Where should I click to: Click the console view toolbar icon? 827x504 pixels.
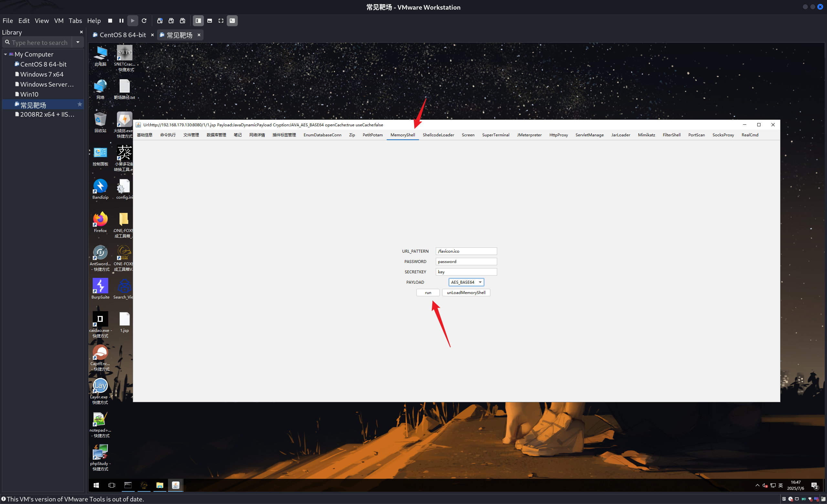pos(232,21)
